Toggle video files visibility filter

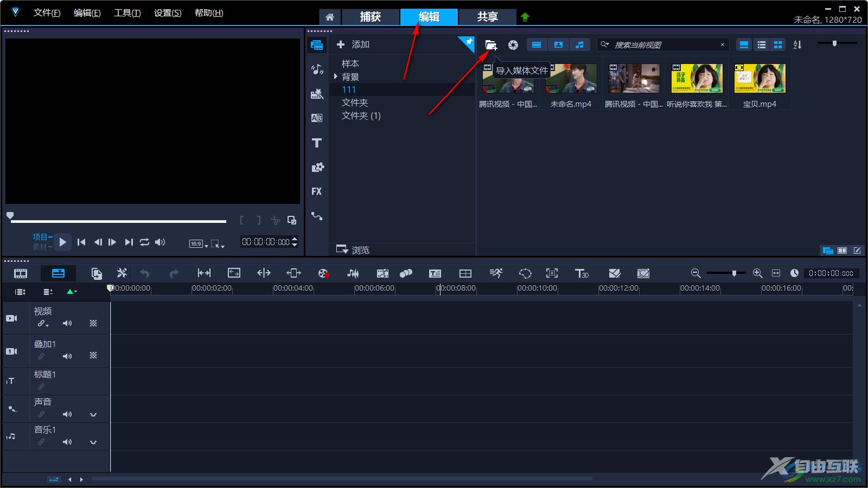point(537,45)
